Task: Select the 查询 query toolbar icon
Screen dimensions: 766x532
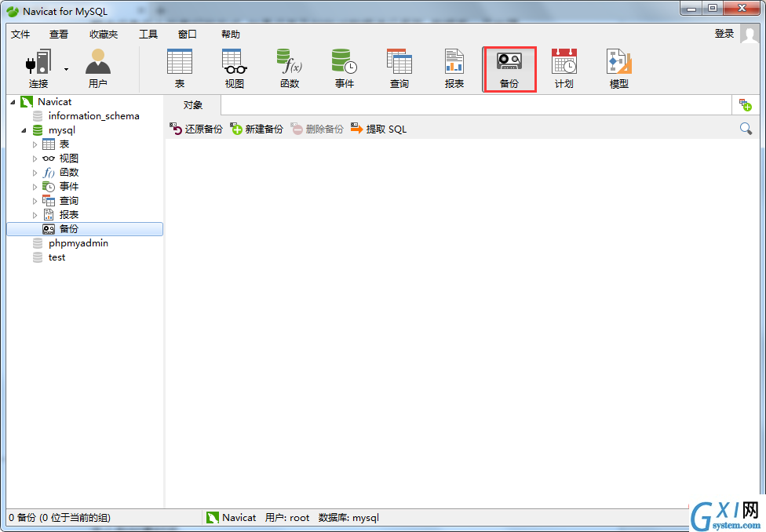Action: tap(399, 68)
